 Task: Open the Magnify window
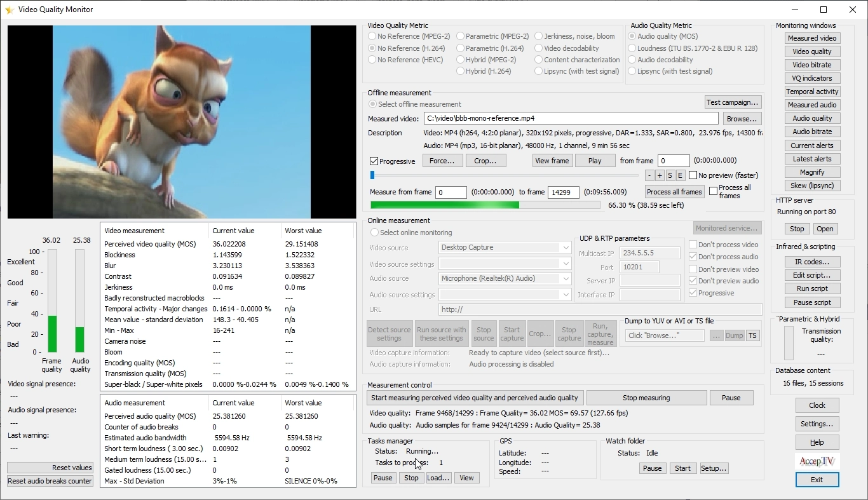click(812, 172)
